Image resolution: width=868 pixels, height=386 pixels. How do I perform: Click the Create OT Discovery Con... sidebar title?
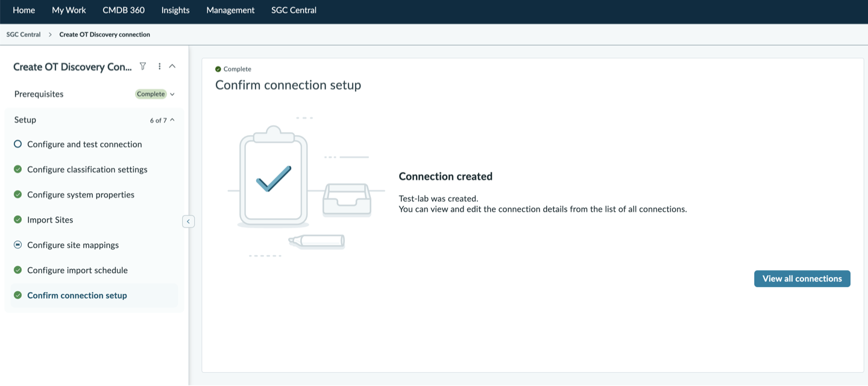click(72, 66)
